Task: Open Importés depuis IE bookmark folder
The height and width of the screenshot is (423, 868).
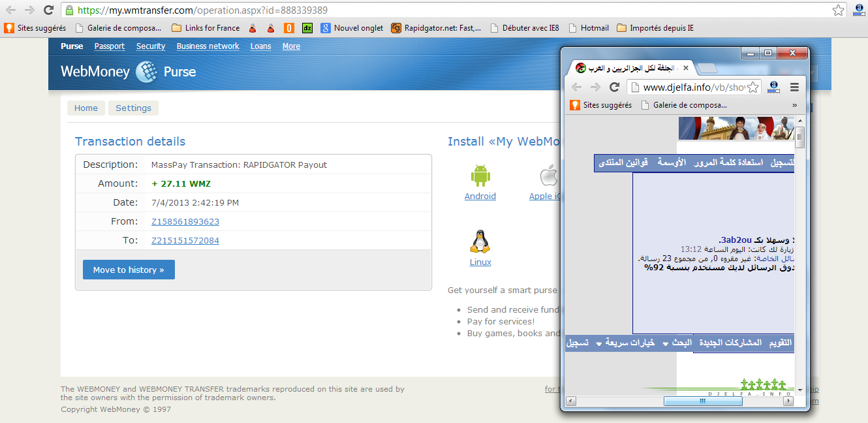Action: [655, 28]
